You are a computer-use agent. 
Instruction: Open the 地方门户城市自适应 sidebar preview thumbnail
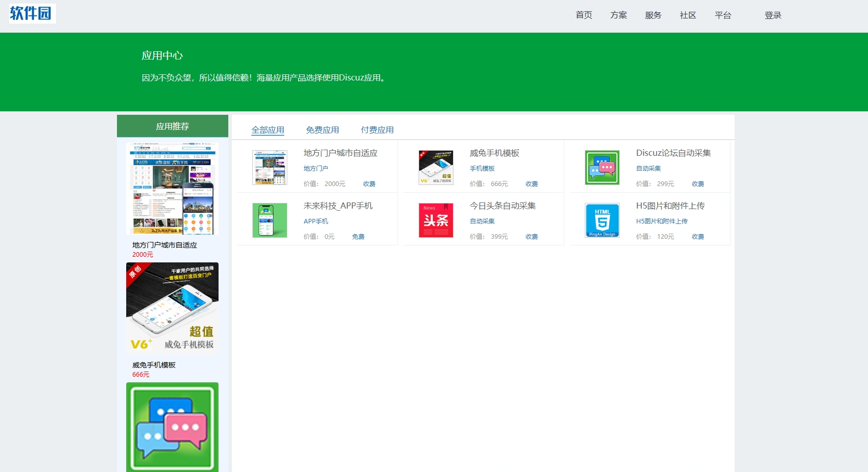pos(172,189)
